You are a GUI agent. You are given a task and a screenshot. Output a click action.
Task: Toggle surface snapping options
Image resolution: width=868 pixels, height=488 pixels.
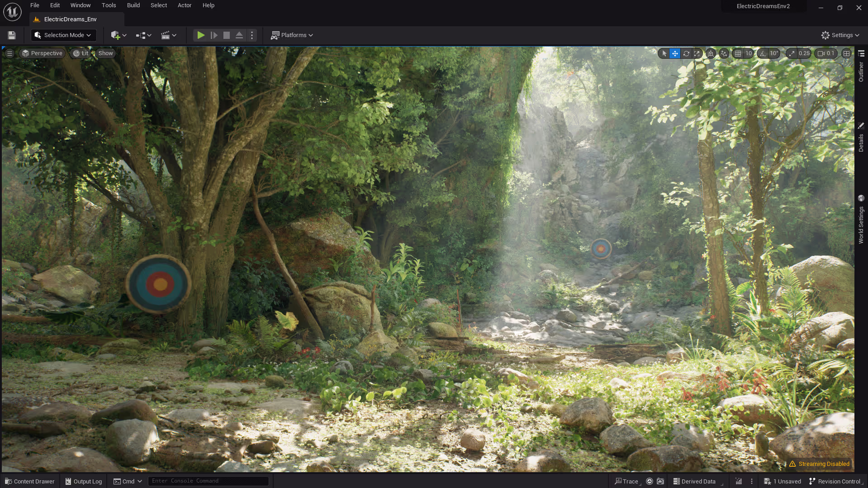[x=724, y=53]
